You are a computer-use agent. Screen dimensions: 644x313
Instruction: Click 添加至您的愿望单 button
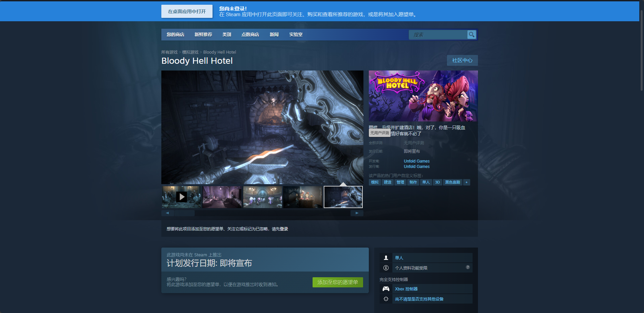[338, 282]
